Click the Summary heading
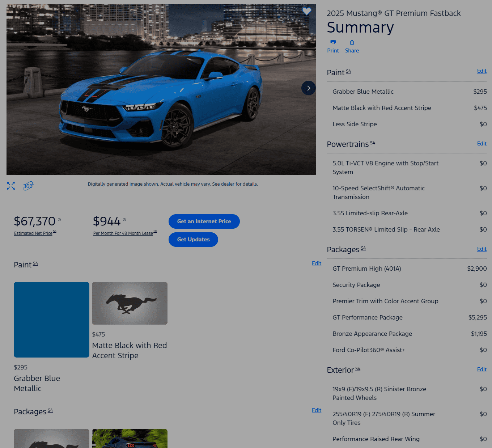492x448 pixels. coord(360,28)
